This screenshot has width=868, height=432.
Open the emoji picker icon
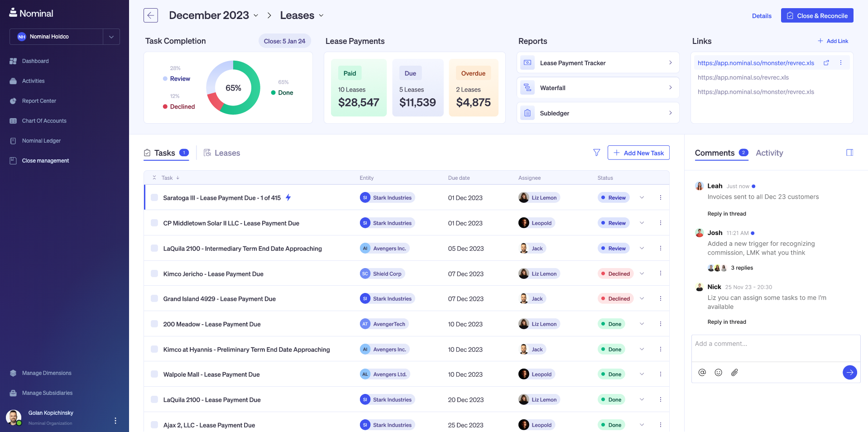pos(718,372)
